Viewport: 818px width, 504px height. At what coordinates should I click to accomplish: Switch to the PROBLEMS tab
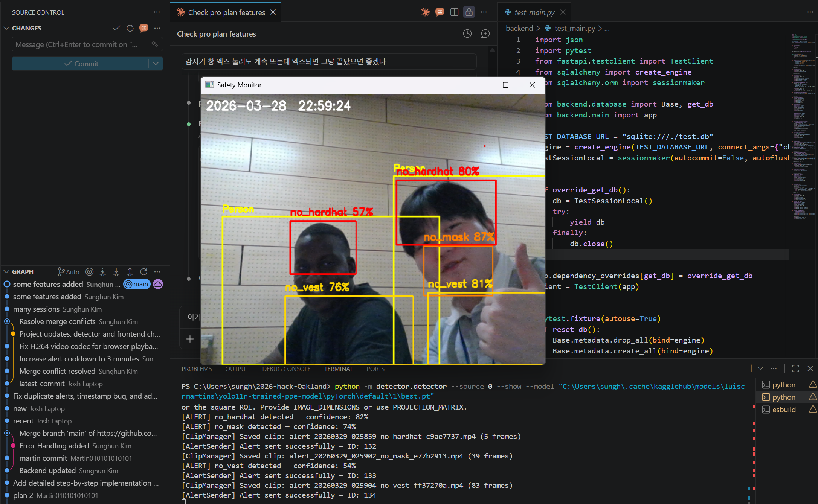pos(197,369)
